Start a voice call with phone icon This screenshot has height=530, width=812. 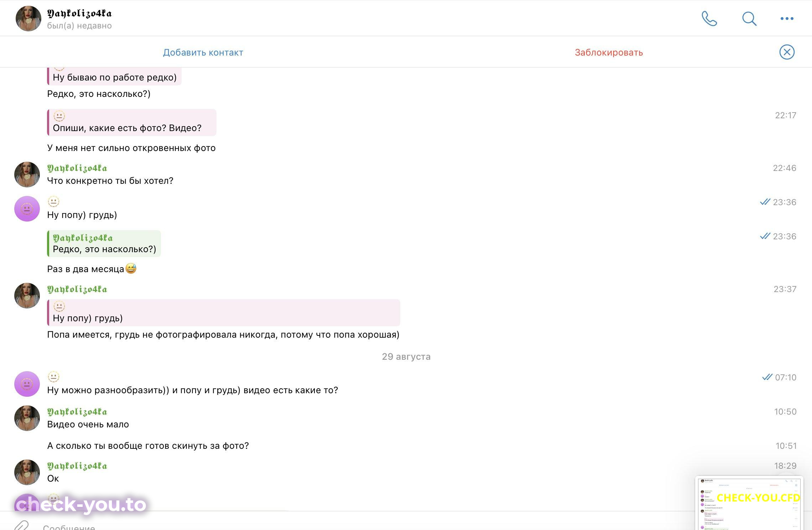[x=709, y=19]
